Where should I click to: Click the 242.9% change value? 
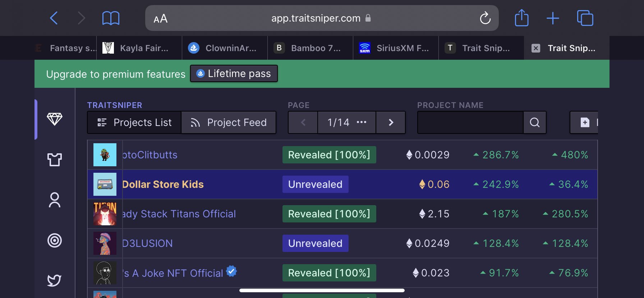pyautogui.click(x=501, y=184)
